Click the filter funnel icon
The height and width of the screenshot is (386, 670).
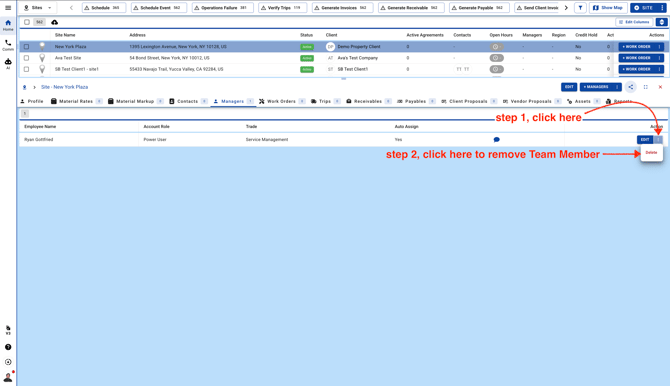point(580,8)
